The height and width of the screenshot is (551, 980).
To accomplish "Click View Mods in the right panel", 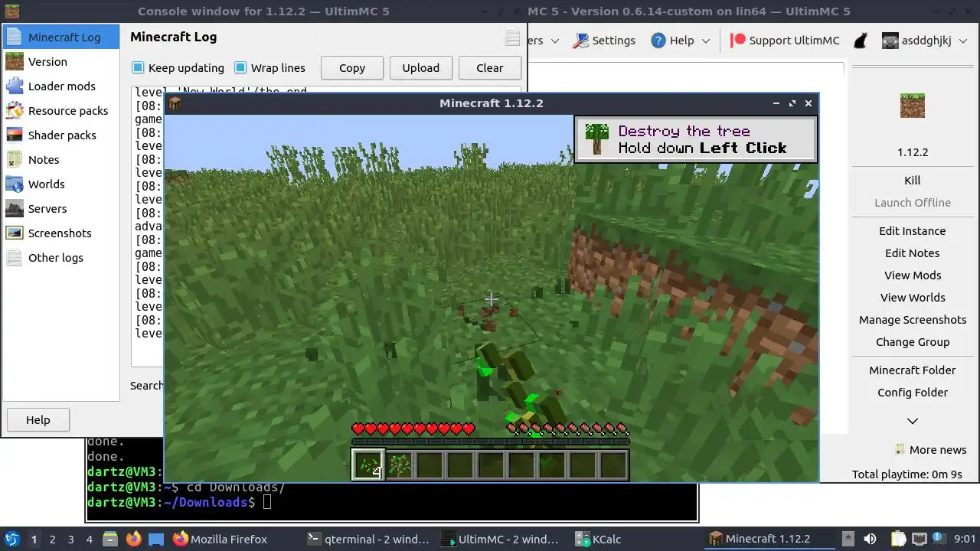I will (913, 275).
